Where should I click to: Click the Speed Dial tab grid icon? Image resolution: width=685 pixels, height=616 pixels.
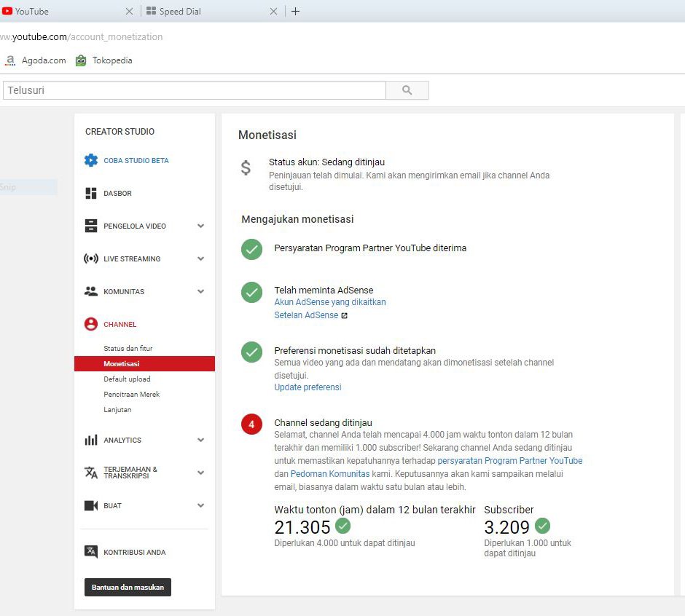click(151, 11)
